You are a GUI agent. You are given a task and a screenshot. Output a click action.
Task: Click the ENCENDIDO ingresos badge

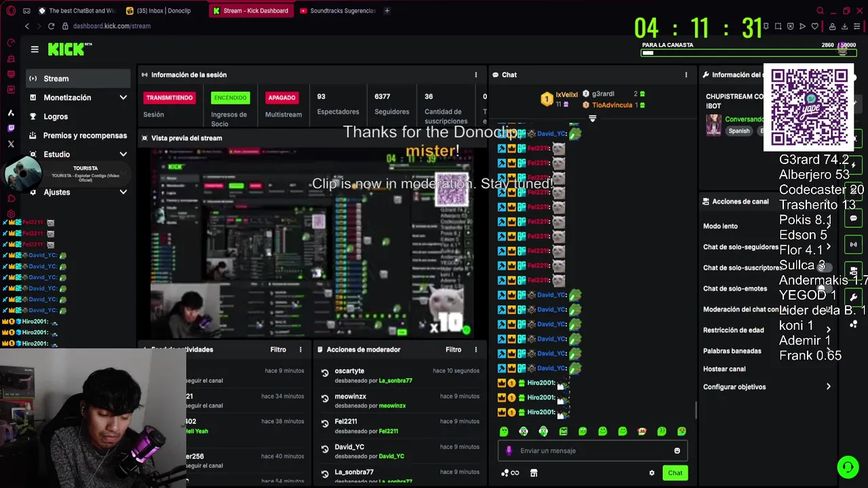231,98
